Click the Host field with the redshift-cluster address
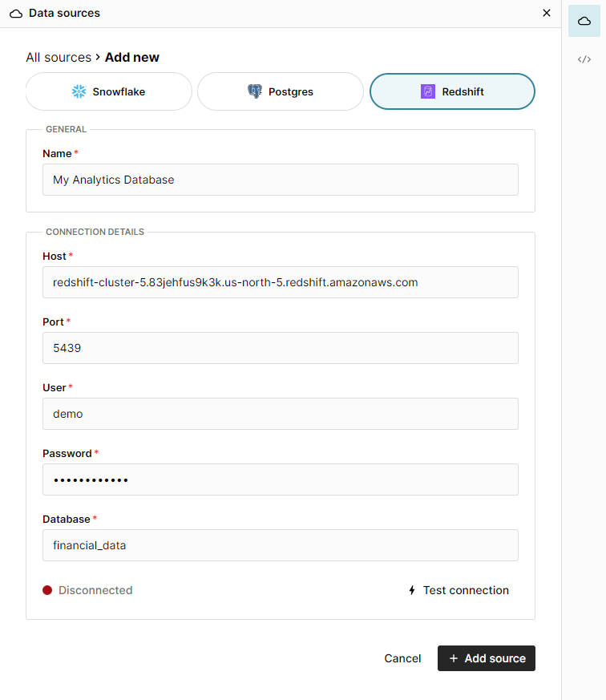 point(280,282)
